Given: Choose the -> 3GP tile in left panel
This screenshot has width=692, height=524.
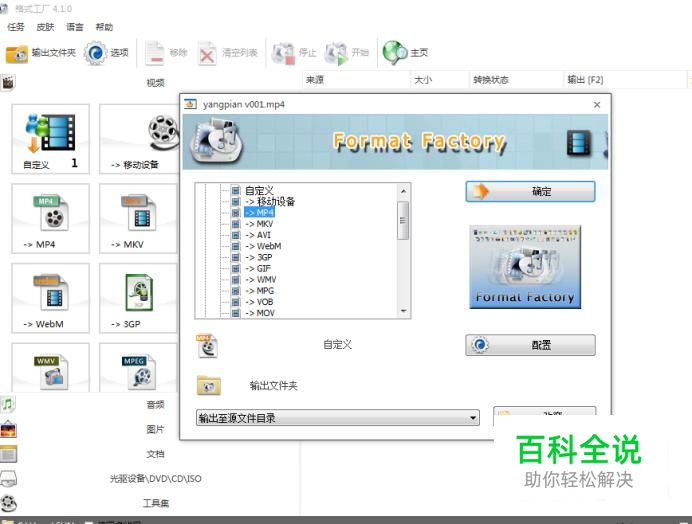Looking at the screenshot, I should [x=139, y=298].
